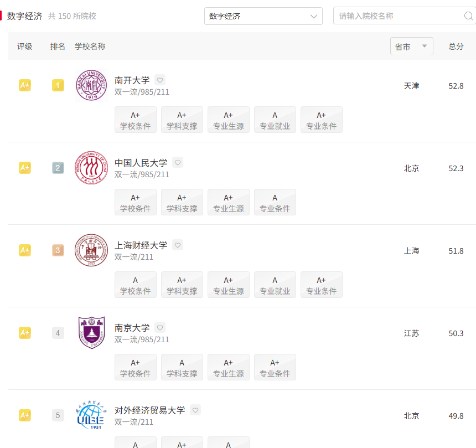Open the 数字经济 major dropdown

(263, 16)
